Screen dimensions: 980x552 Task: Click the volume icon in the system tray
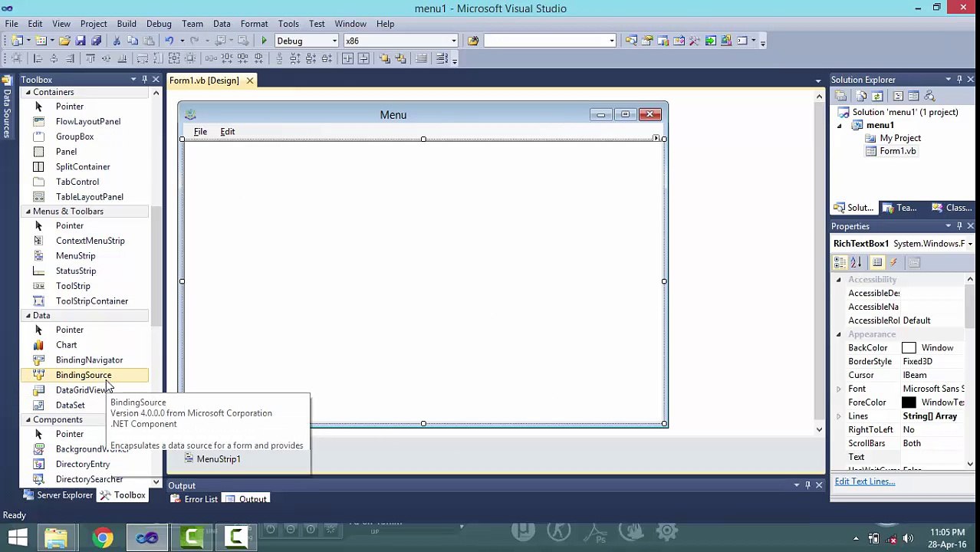tap(908, 538)
